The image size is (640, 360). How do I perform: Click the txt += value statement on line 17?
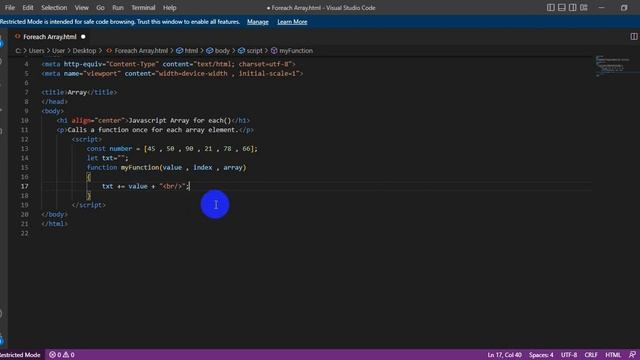[146, 187]
